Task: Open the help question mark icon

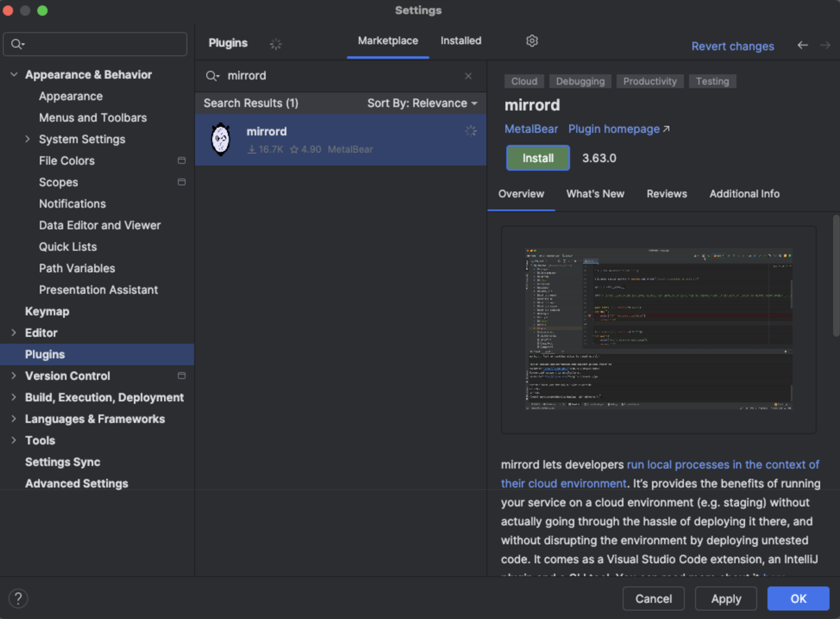Action: (x=18, y=598)
